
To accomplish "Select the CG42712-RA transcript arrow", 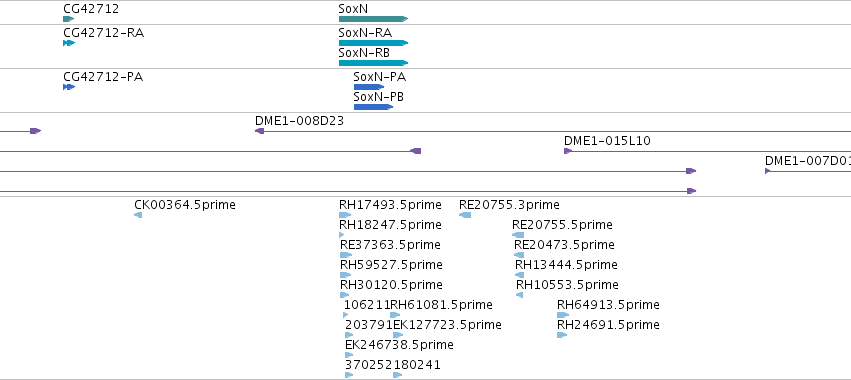I will coord(69,43).
